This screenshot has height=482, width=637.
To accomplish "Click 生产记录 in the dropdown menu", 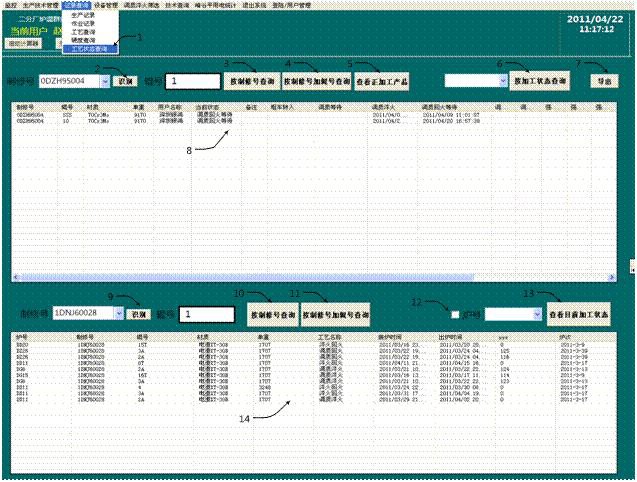I will (84, 15).
